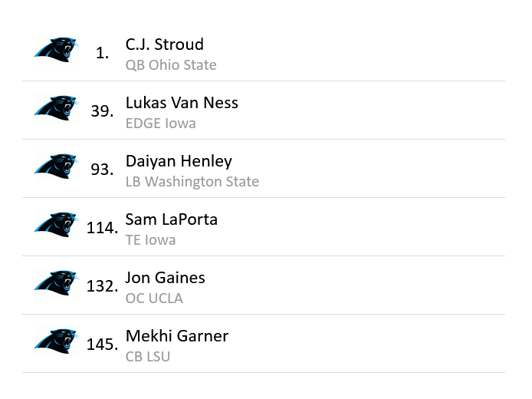Click the Panthers logo beside Sam LaPorta
Screen dimensions: 532x399
click(56, 226)
